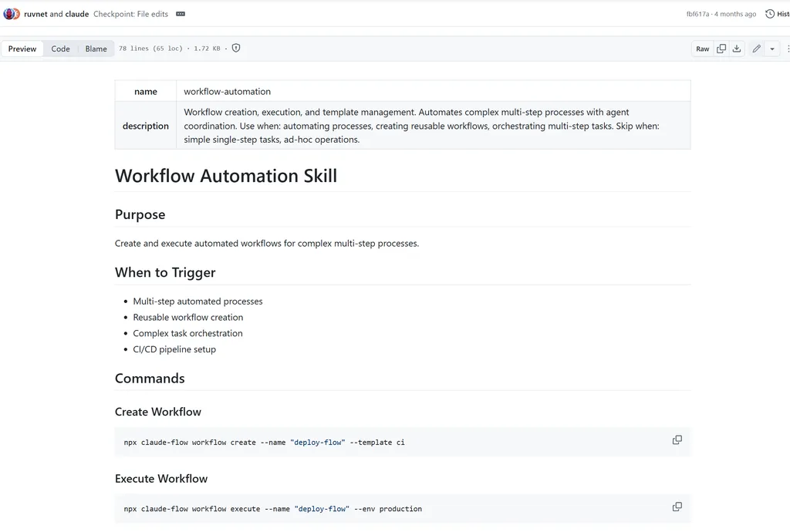The height and width of the screenshot is (532, 790).
Task: Click the workflow create command code block
Action: 403,442
